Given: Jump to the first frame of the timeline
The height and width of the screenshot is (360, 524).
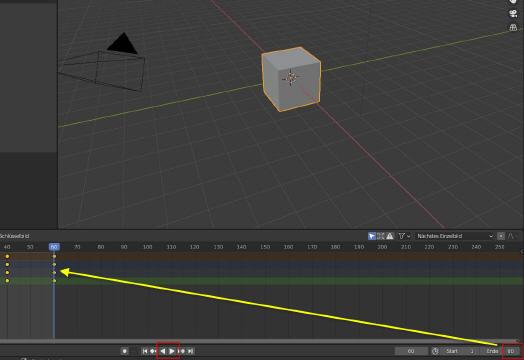Looking at the screenshot, I should (145, 351).
